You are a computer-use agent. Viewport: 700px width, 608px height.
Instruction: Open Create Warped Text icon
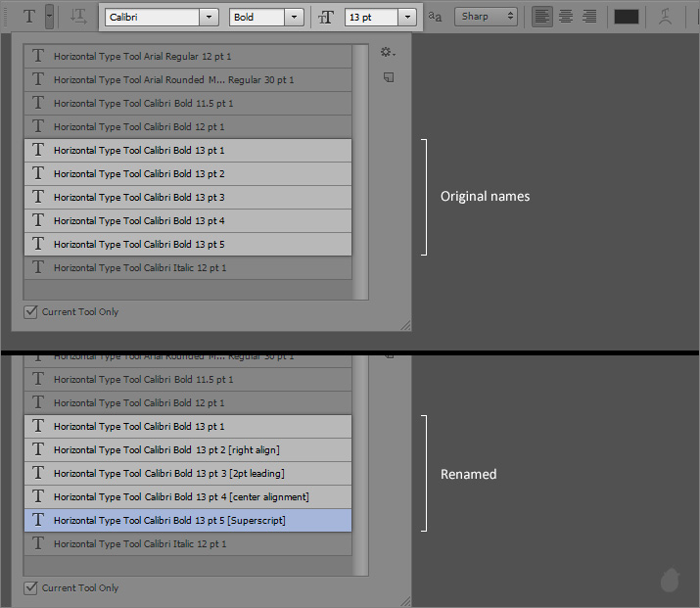coord(665,17)
